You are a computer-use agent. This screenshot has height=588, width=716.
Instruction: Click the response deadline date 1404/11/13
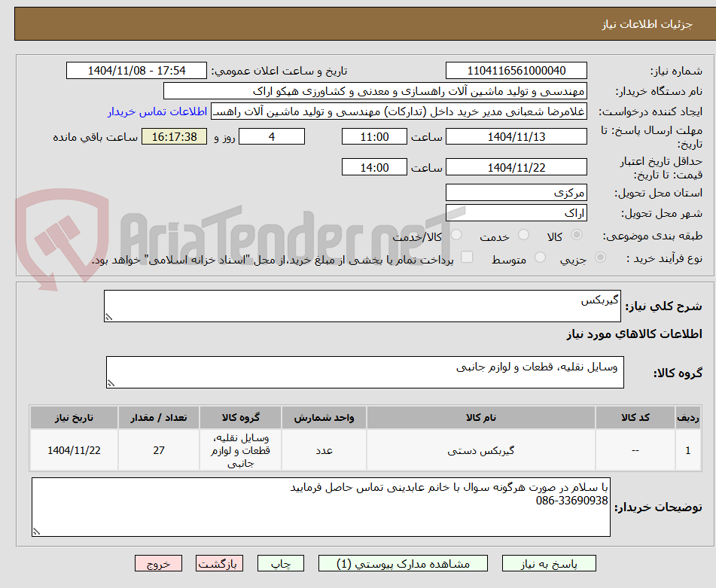[516, 136]
